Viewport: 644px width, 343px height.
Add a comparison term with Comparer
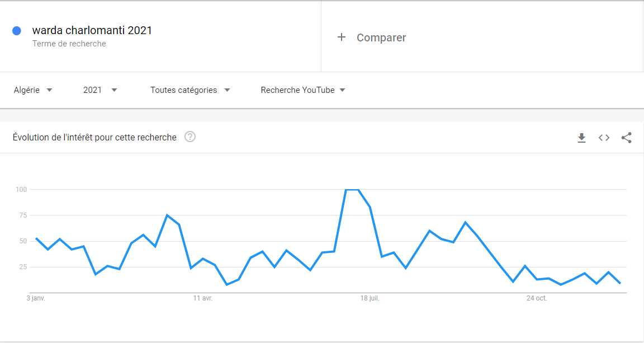click(381, 37)
